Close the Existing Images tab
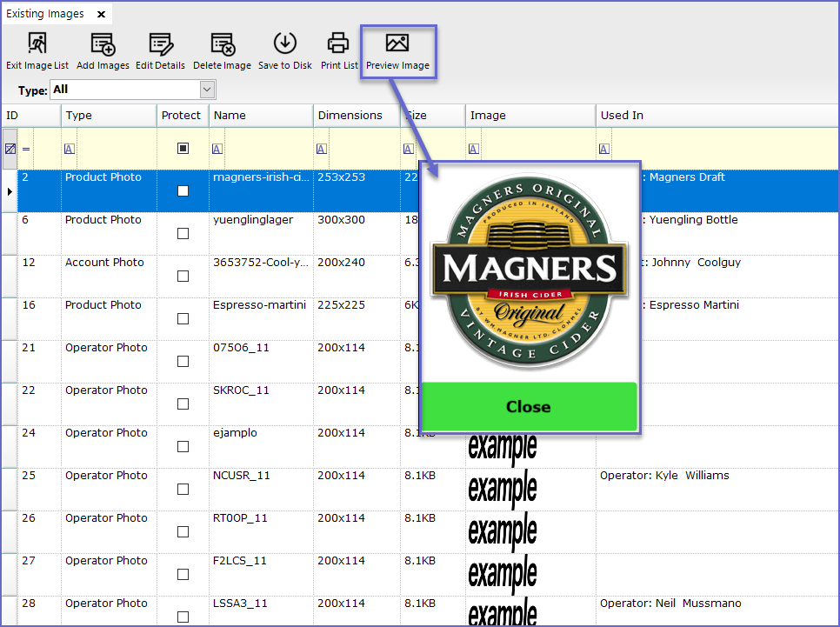840x627 pixels. coord(101,15)
